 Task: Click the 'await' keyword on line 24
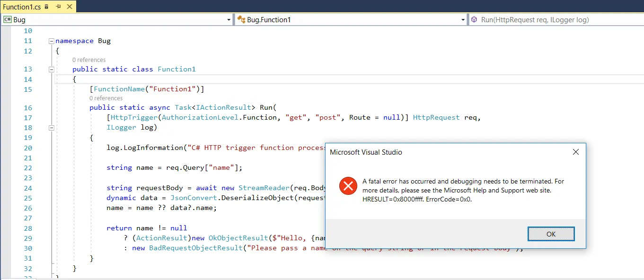click(x=206, y=188)
